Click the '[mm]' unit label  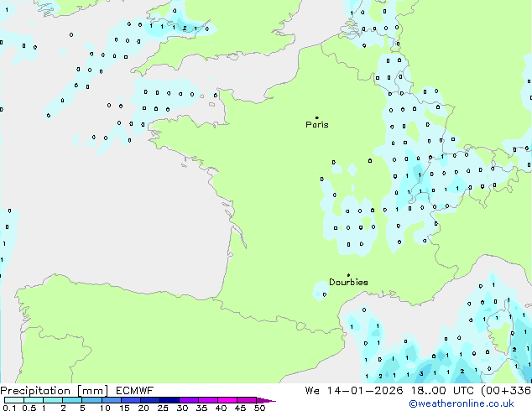pos(93,391)
